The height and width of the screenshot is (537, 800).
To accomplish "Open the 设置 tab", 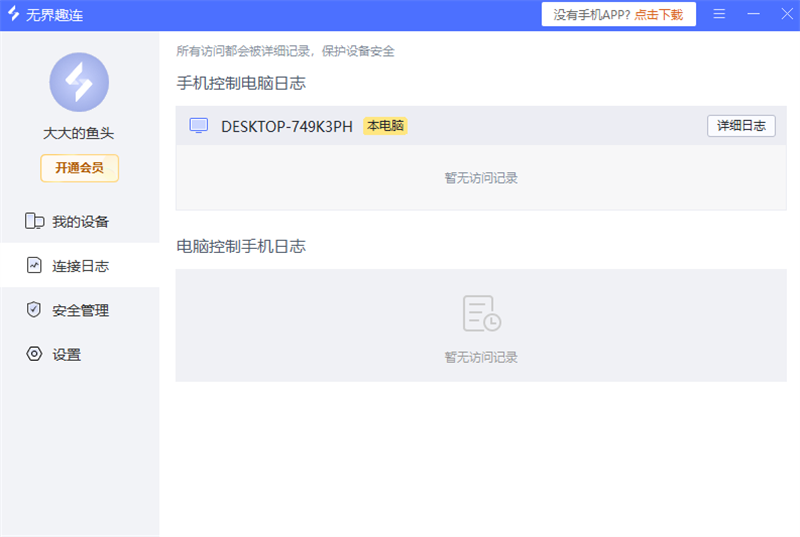I will click(x=80, y=354).
